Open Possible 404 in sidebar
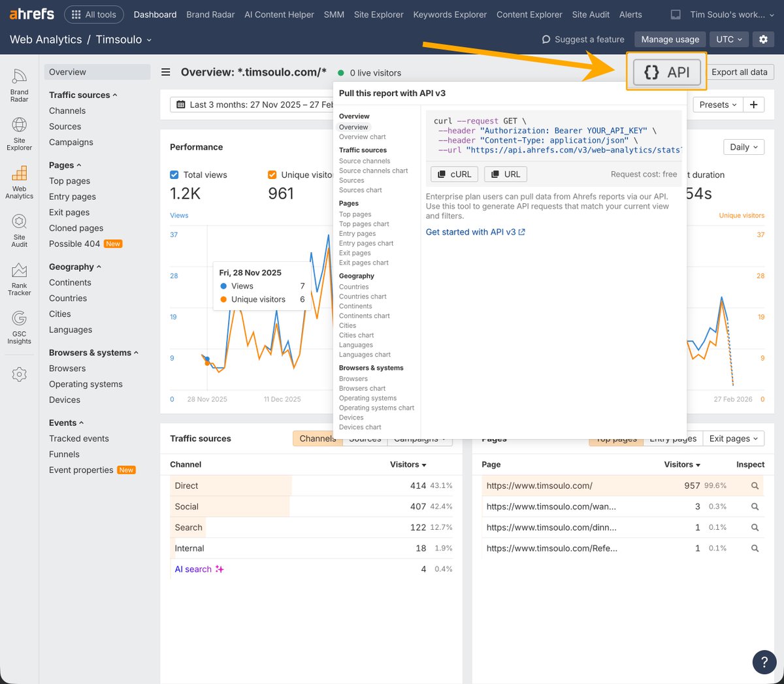784x684 pixels. [x=74, y=244]
